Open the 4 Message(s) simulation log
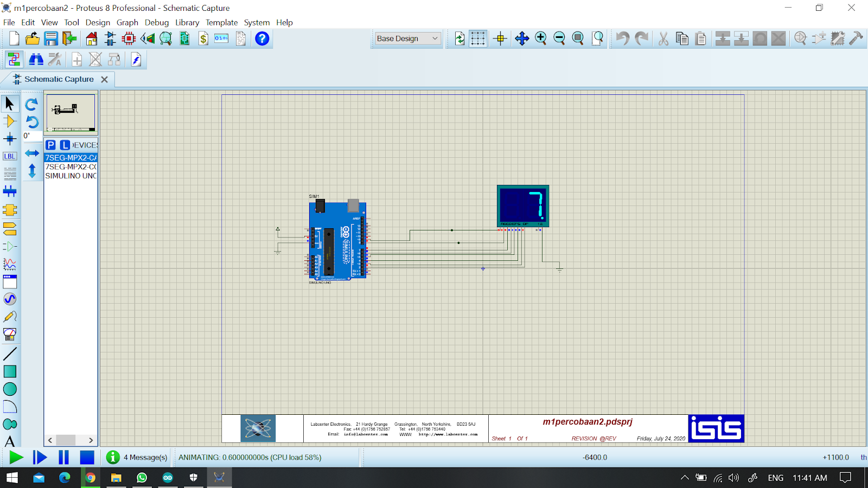868x488 pixels. tap(137, 458)
